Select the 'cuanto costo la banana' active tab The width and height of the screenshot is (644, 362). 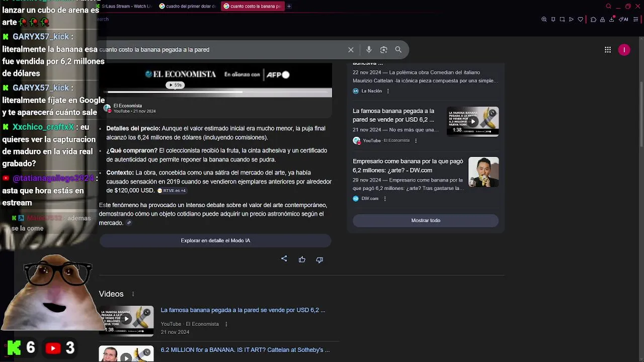(x=252, y=6)
